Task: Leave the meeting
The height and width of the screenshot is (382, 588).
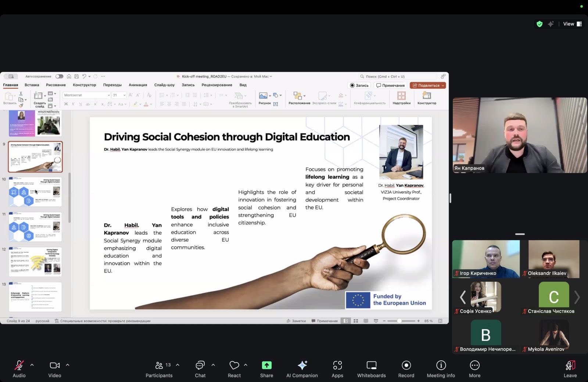Action: pos(570,368)
